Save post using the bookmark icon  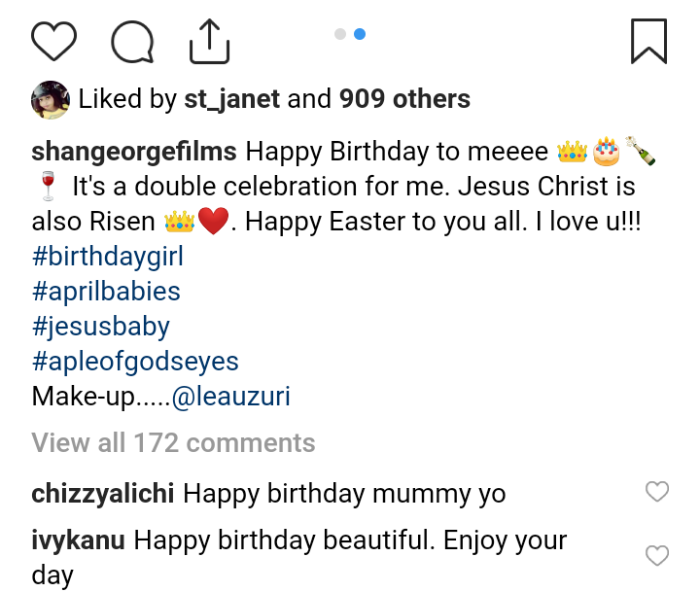click(648, 42)
